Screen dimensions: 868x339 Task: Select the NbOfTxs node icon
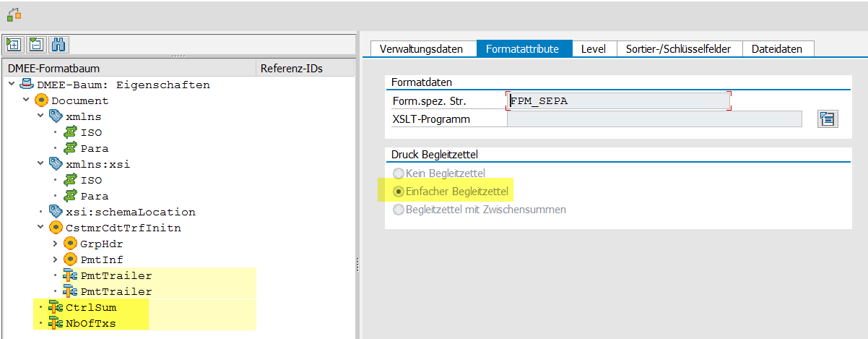tap(56, 323)
